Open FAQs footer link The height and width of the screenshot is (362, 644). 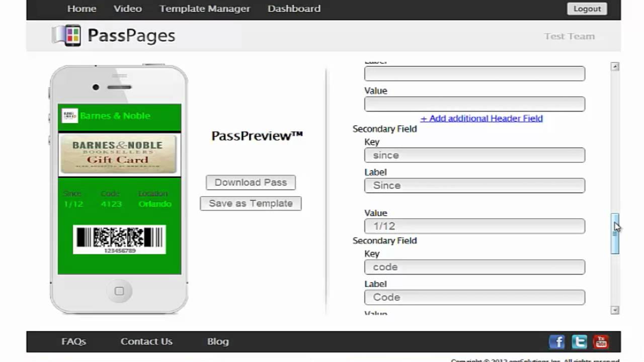(x=73, y=341)
